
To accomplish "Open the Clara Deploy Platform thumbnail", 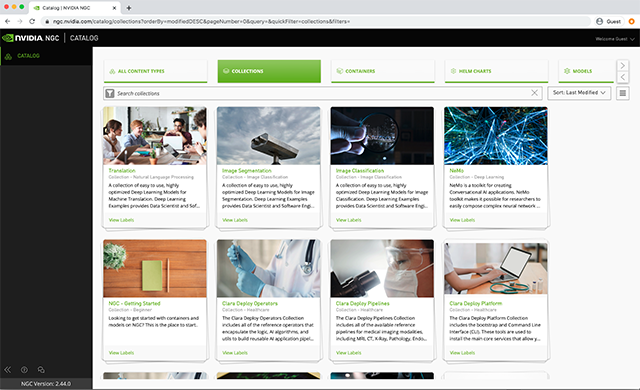I will [x=496, y=268].
